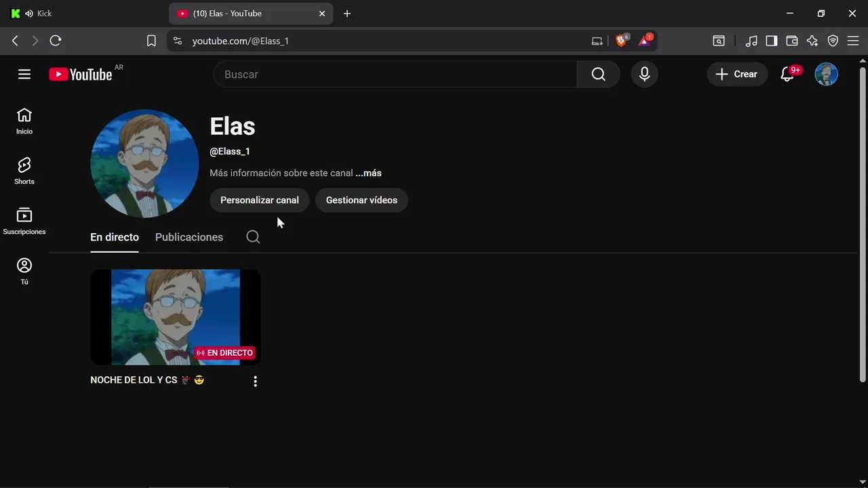Click the cast media icon in address bar
The width and height of the screenshot is (868, 488).
tap(597, 41)
